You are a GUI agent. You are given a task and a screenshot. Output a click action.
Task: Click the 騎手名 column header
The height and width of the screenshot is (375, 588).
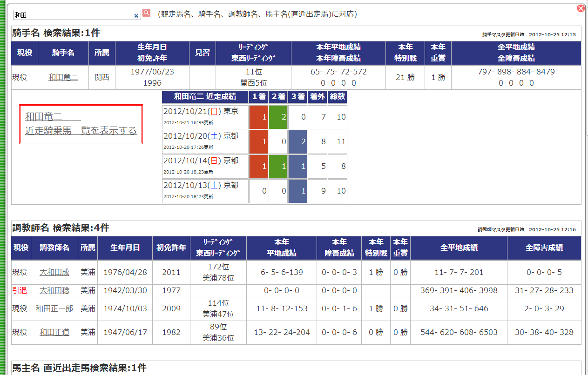[63, 53]
